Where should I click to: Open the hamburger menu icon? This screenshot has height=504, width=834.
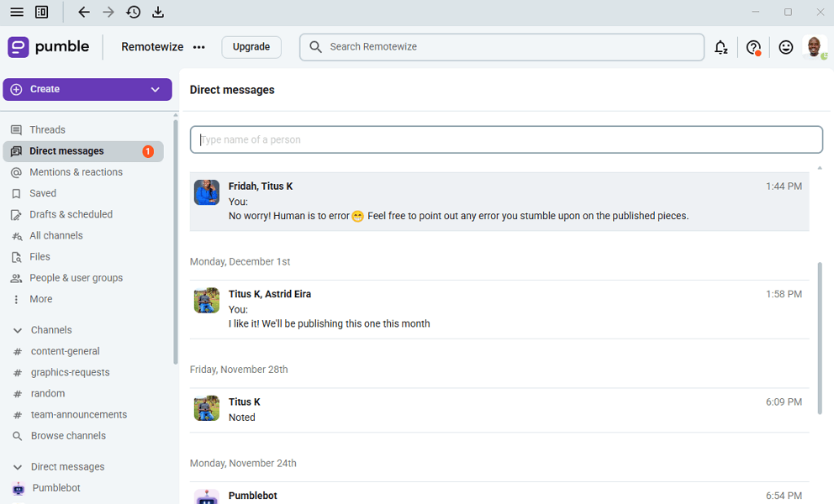pyautogui.click(x=17, y=13)
